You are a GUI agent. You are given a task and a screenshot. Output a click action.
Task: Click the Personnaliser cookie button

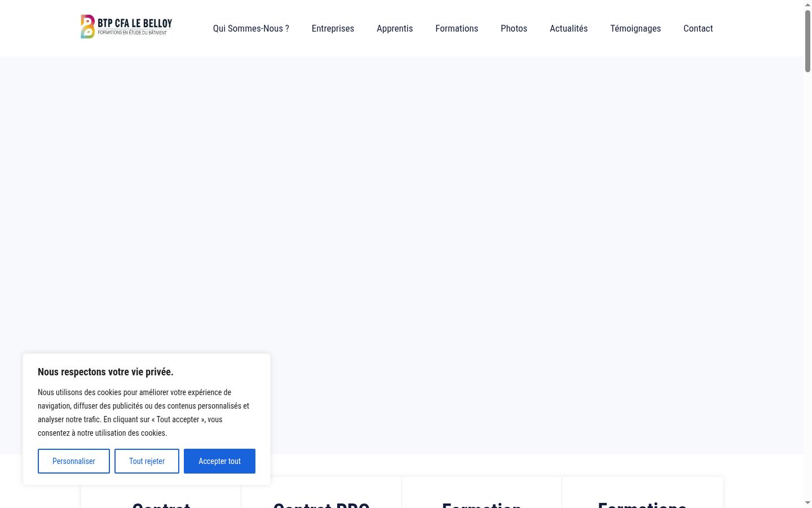(x=74, y=461)
